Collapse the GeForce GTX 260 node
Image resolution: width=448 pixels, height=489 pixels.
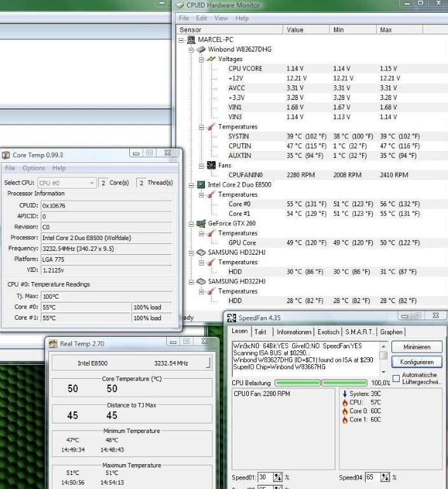click(191, 223)
